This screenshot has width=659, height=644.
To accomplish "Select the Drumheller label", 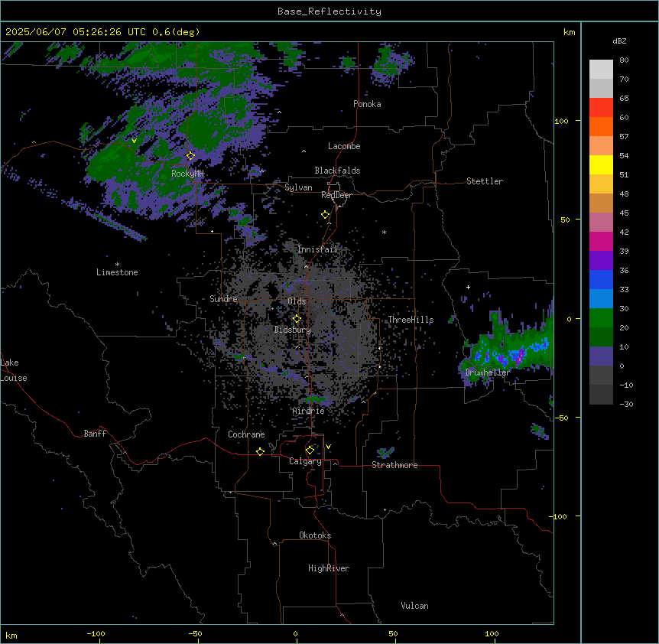I will coord(488,372).
